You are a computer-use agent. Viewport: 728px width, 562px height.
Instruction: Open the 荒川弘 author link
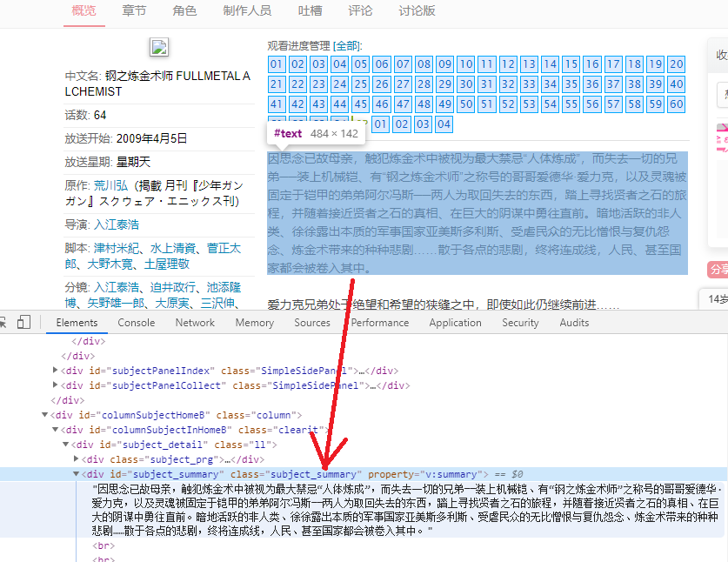click(x=111, y=186)
